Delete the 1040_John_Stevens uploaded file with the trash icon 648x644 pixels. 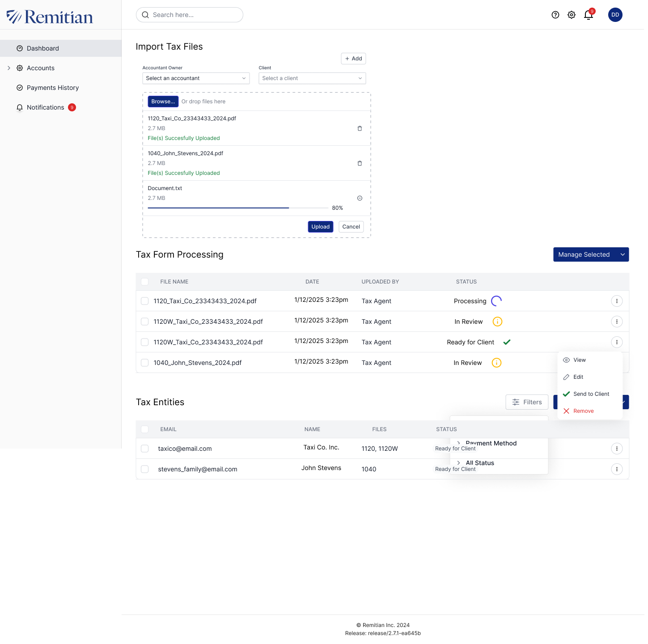[x=360, y=163]
